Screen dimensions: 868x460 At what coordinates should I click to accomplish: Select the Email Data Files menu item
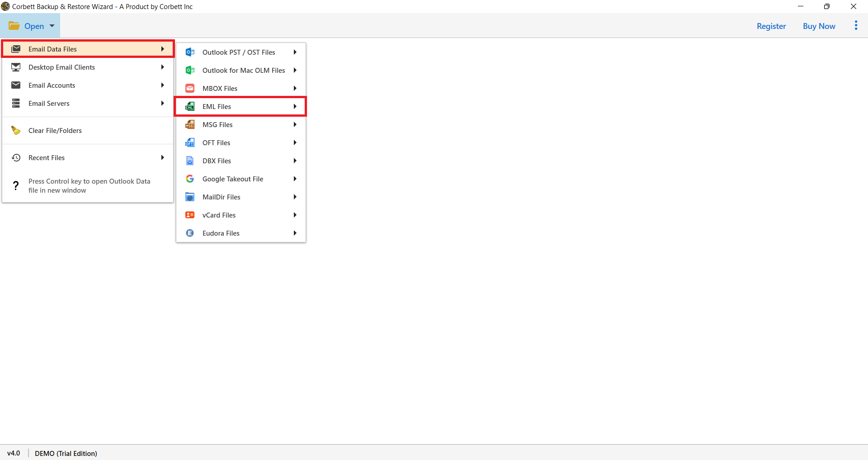88,49
